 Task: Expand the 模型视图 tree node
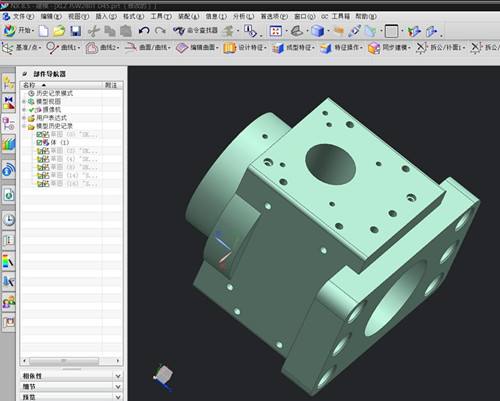click(24, 101)
